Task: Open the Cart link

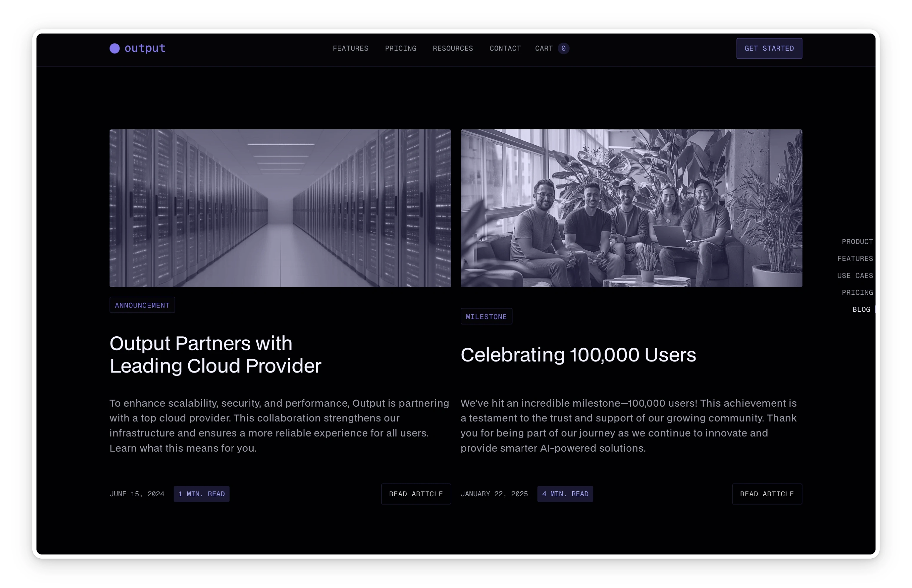Action: tap(543, 49)
